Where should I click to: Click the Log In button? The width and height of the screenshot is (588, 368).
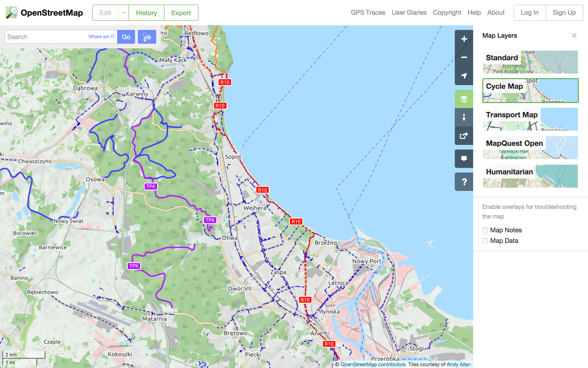(530, 13)
